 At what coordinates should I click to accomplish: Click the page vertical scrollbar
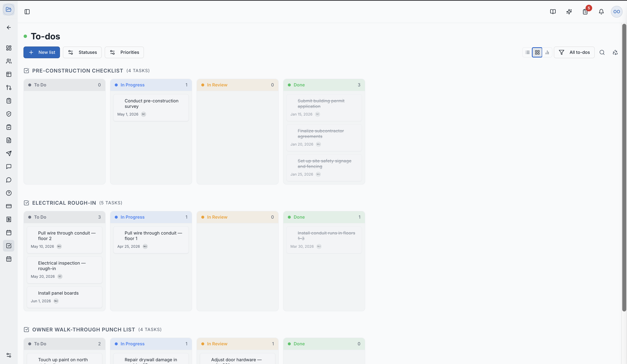click(624, 168)
